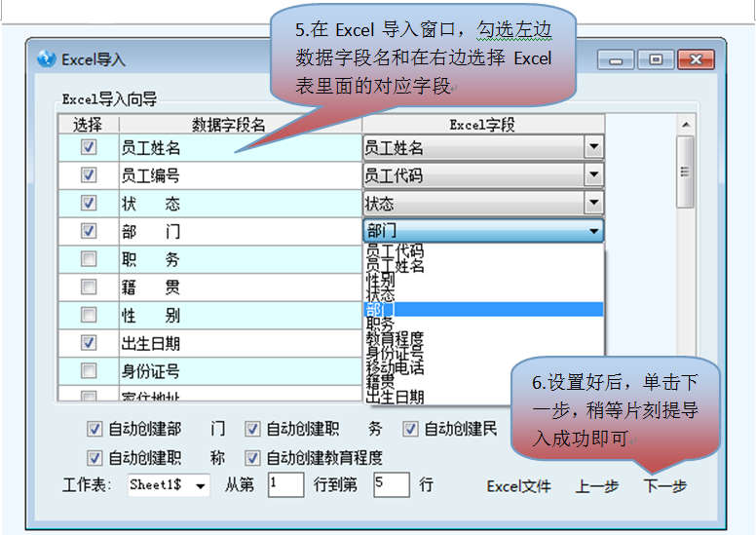Viewport: 756px width, 535px height.
Task: Maximize the Excel导入 window
Action: click(656, 59)
